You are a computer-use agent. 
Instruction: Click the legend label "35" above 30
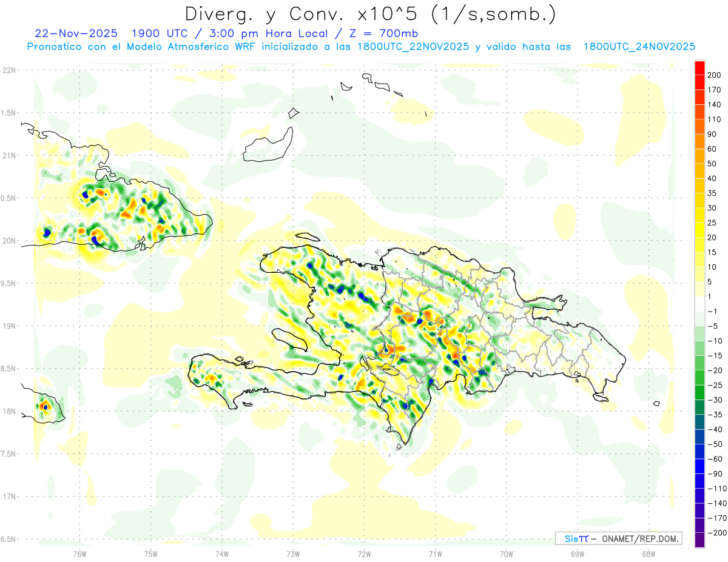(x=712, y=193)
